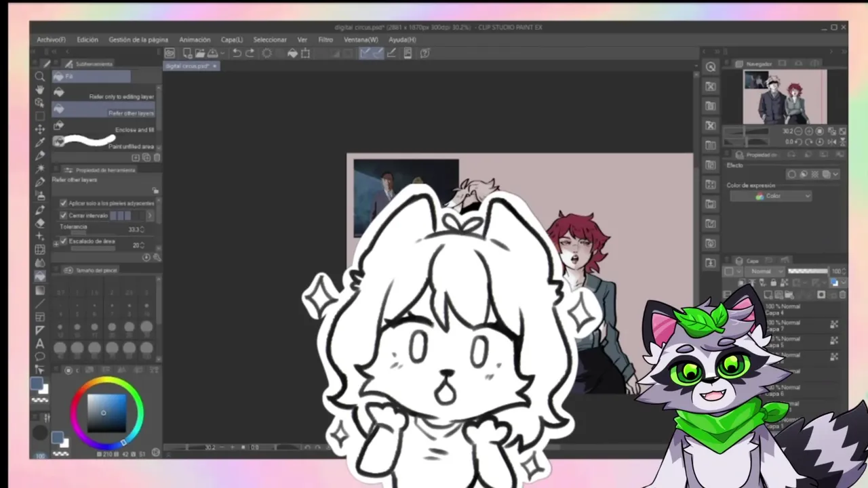Select the Ruler tool
Screen dimensions: 868x488
coord(40,330)
